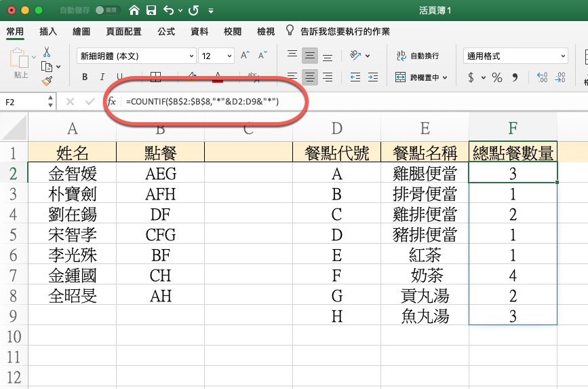Click inside the Name Box showing F2

tap(24, 101)
